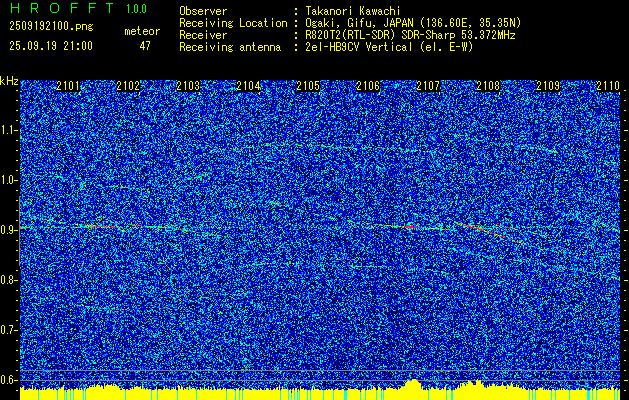The image size is (629, 400).
Task: Click the 1.1 kHz frequency label
Action: 8,130
